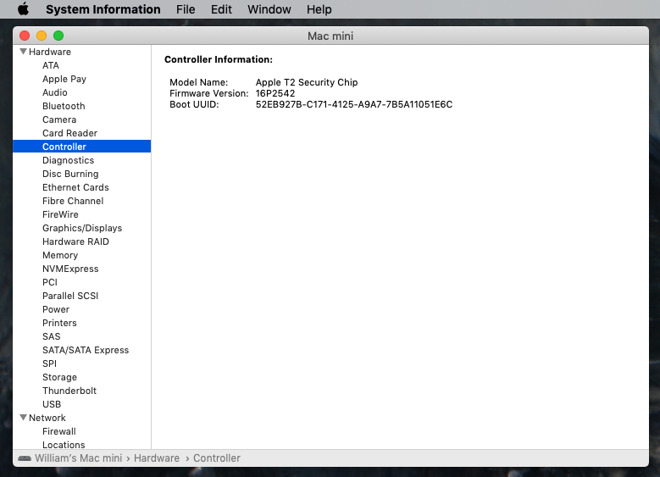Select Memory in the sidebar
Viewport: 660px width, 477px height.
tap(60, 255)
